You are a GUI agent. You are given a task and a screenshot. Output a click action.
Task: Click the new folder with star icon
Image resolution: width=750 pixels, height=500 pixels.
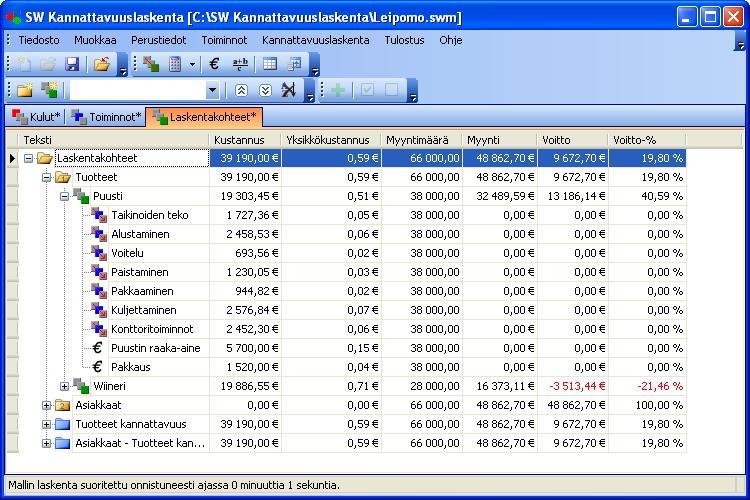pyautogui.click(x=25, y=90)
